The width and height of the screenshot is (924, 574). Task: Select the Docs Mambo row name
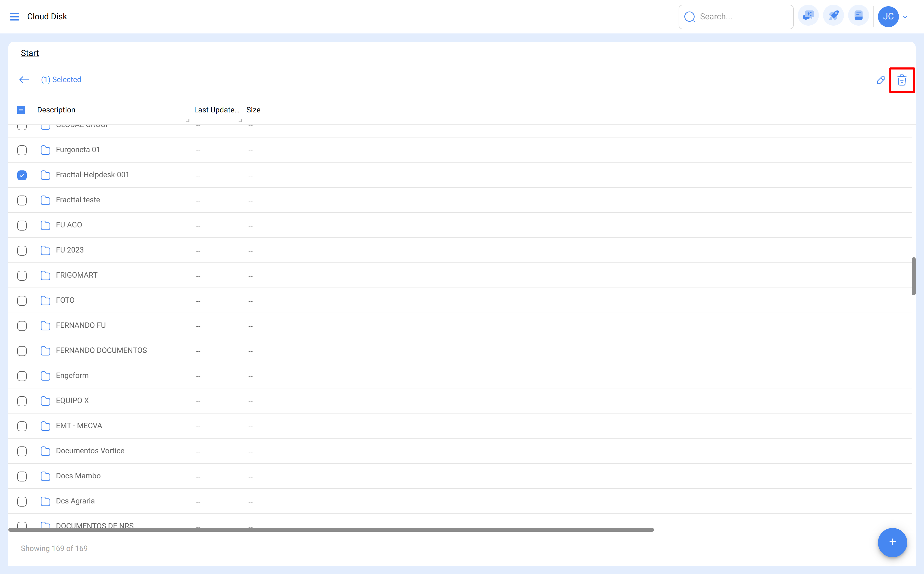pyautogui.click(x=78, y=476)
